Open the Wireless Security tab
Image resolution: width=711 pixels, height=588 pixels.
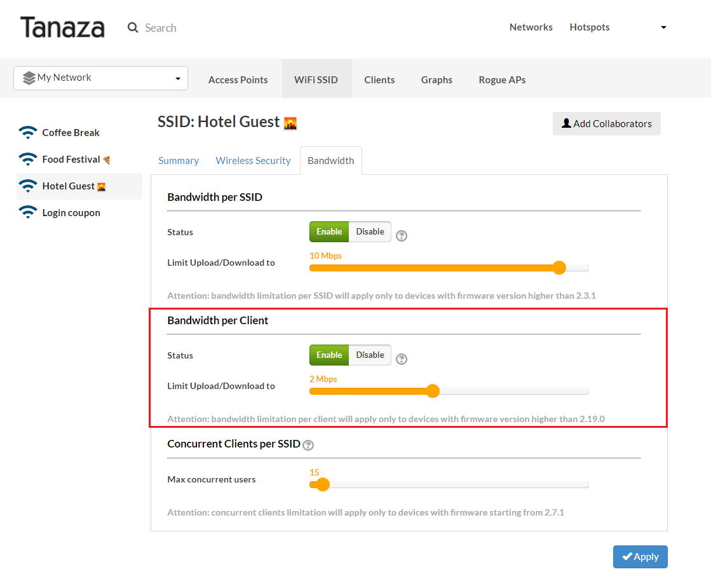253,161
